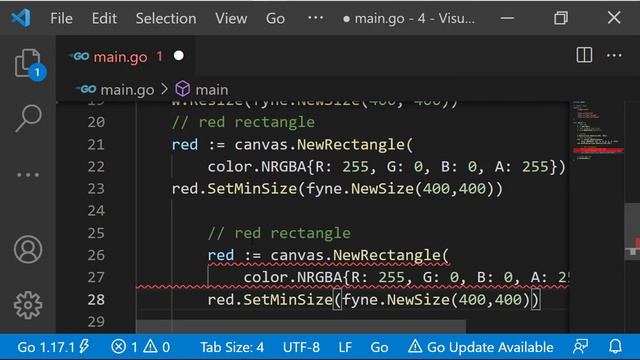Screen dimensions: 640x360
Task: Open the Edit menu
Action: (x=104, y=18)
